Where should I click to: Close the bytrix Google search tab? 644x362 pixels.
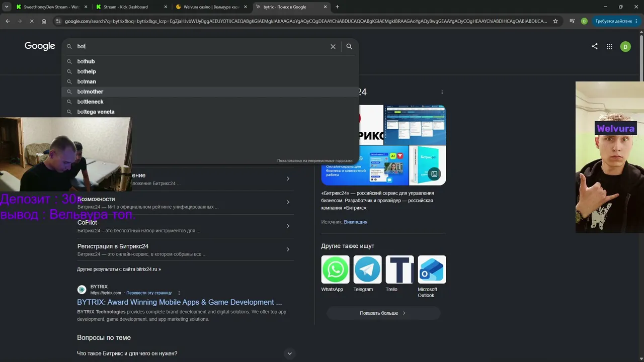coord(326,7)
